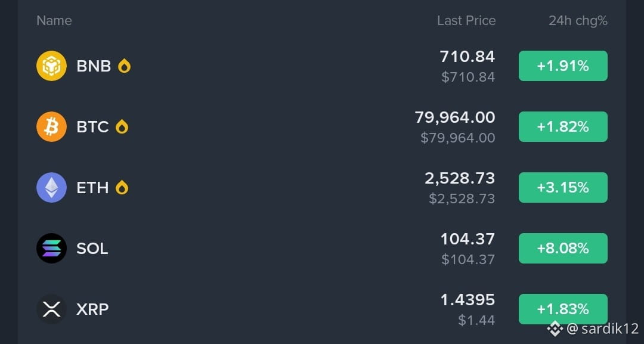Toggle BTC +1.82% change badge
Image resolution: width=644 pixels, height=344 pixels.
(563, 127)
